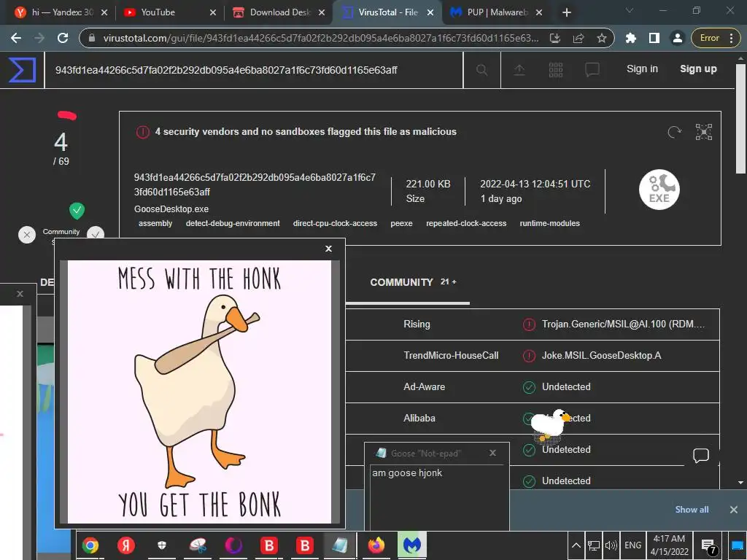Screen dimensions: 747x560
Task: Open the extensions puzzle icon
Action: tap(631, 38)
